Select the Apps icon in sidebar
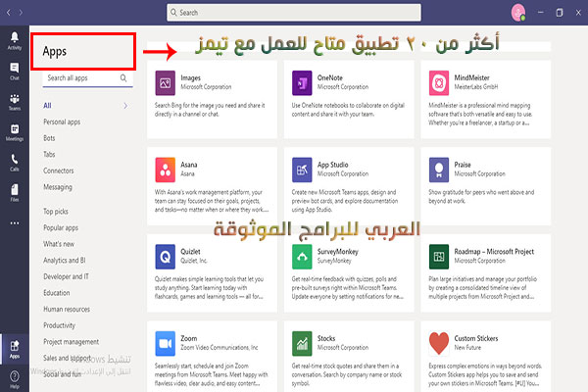Screen dimensions: 588x392 pos(15,349)
